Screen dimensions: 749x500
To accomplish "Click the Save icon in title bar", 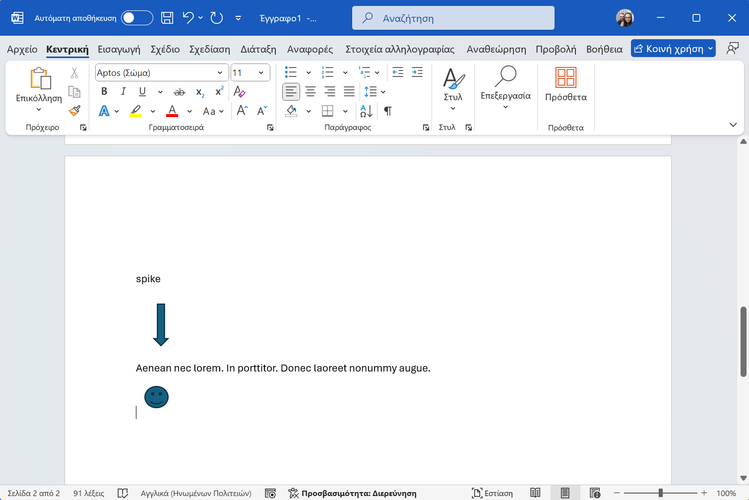I will coord(167,18).
